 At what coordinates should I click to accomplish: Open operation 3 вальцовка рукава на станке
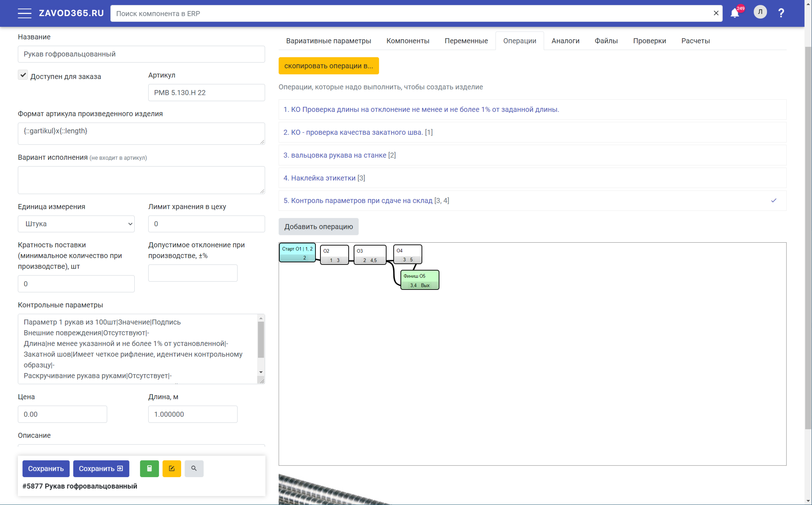point(339,155)
